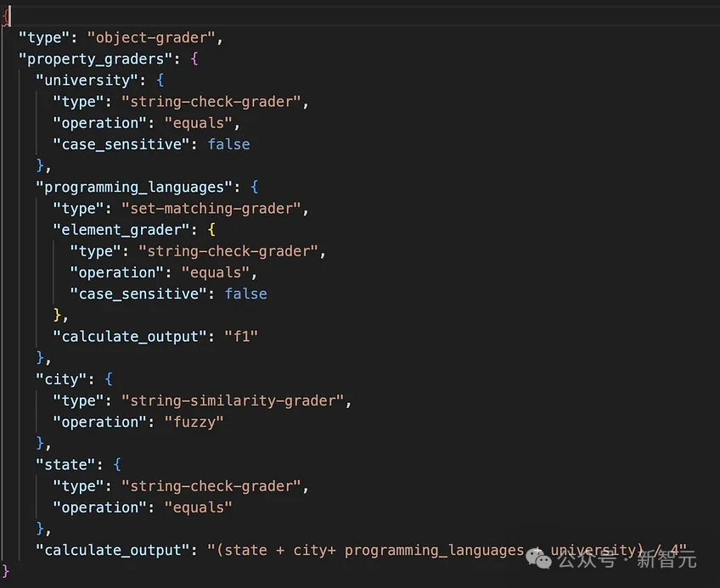Image resolution: width=720 pixels, height=588 pixels.
Task: Click the opening brace after "programming_languages"
Action: (x=255, y=187)
